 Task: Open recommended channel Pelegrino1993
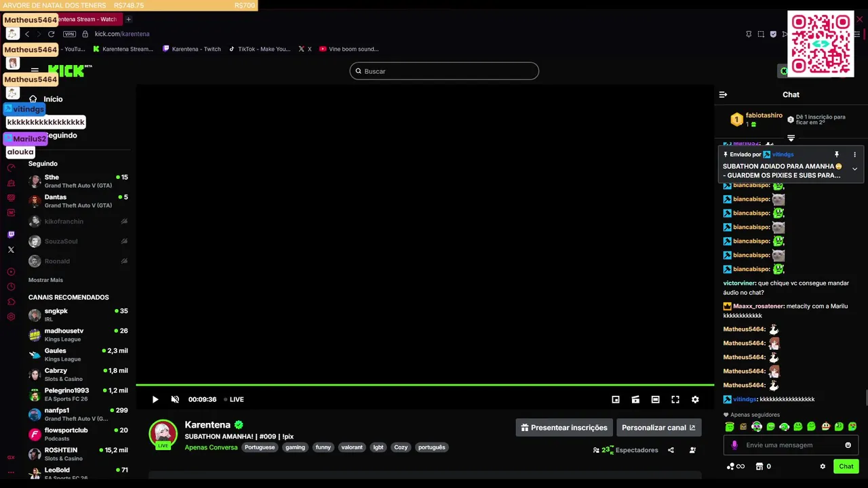pyautogui.click(x=78, y=394)
